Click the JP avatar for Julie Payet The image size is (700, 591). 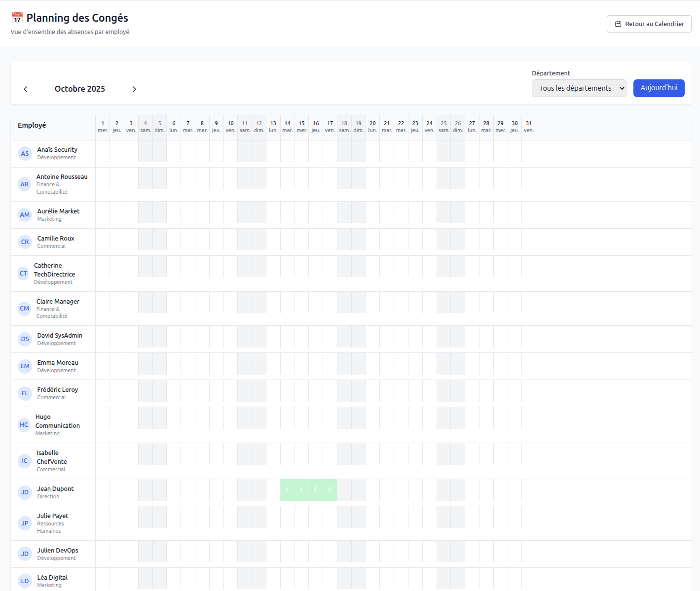[x=25, y=523]
